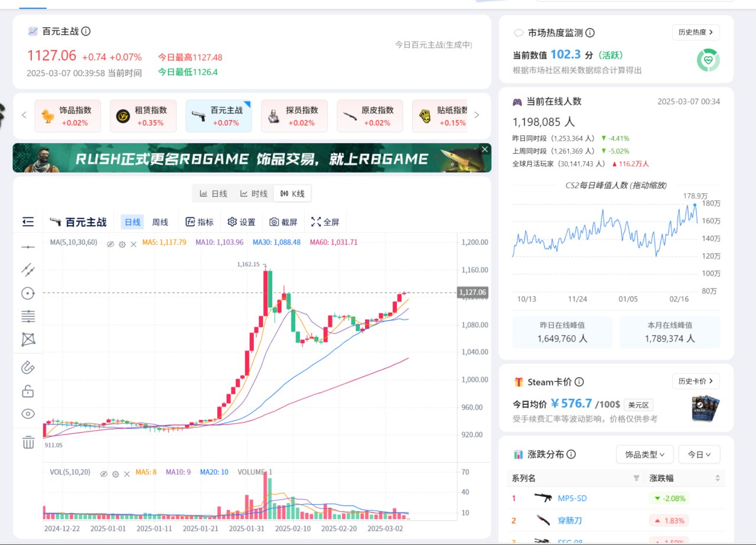Image resolution: width=756 pixels, height=545 pixels.
Task: Select the 百元主战 index card
Action: point(219,116)
